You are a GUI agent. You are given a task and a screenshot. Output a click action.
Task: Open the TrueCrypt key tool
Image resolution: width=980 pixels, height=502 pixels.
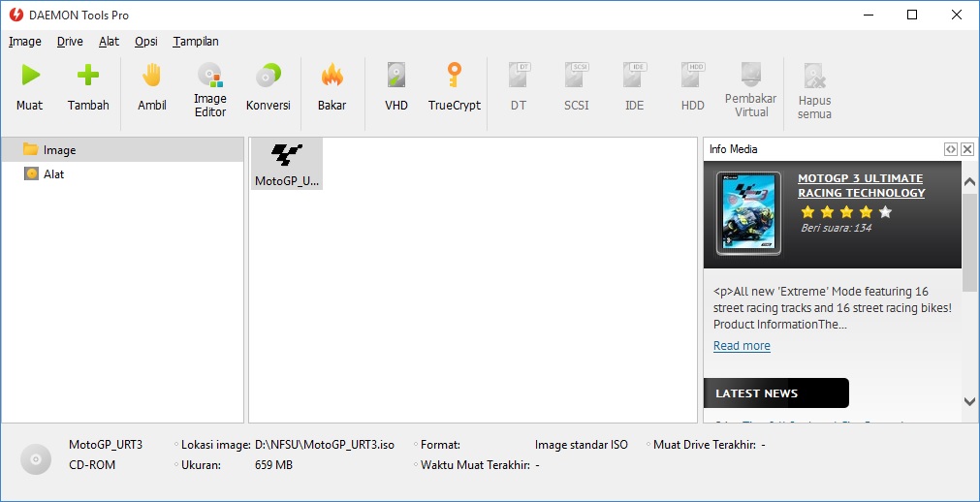(x=455, y=75)
